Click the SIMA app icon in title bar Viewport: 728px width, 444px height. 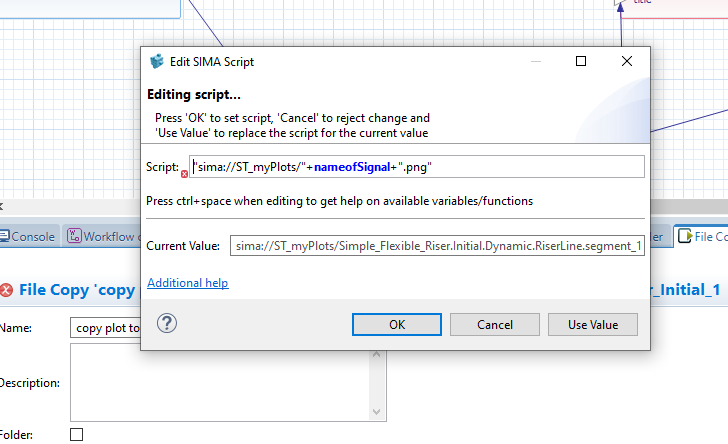(x=157, y=61)
